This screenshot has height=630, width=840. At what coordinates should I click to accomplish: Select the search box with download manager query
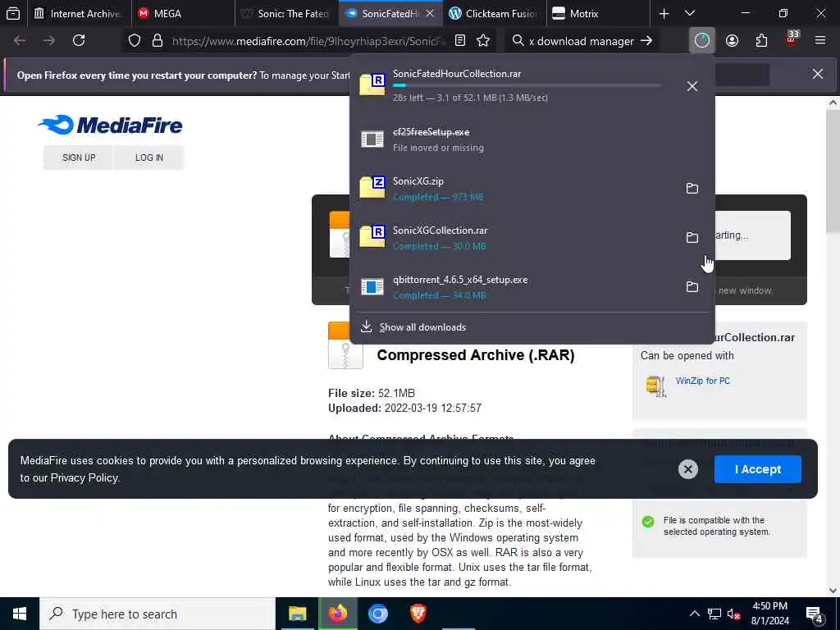[x=582, y=41]
